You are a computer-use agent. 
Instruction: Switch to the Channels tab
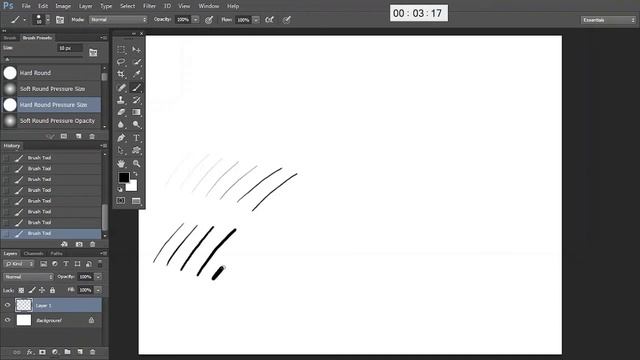click(33, 253)
